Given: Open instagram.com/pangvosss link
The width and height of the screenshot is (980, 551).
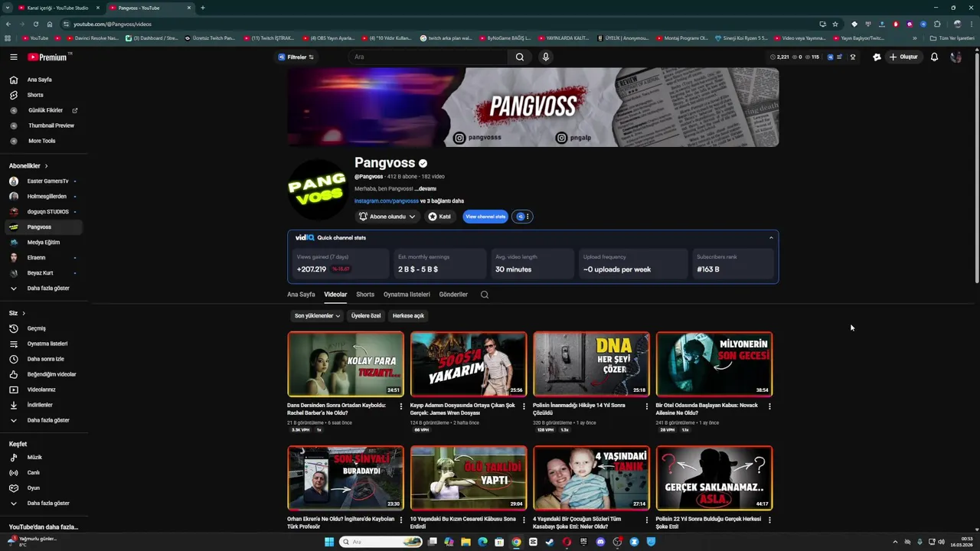Looking at the screenshot, I should (386, 201).
